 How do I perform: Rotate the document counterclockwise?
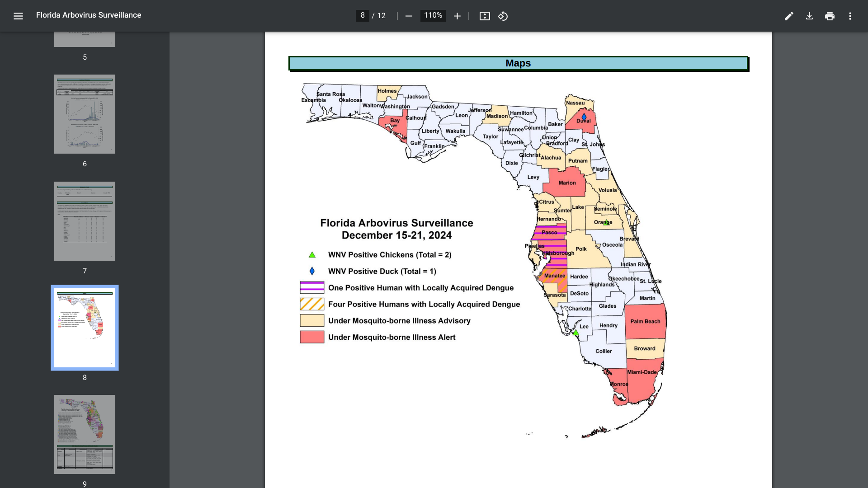click(503, 16)
